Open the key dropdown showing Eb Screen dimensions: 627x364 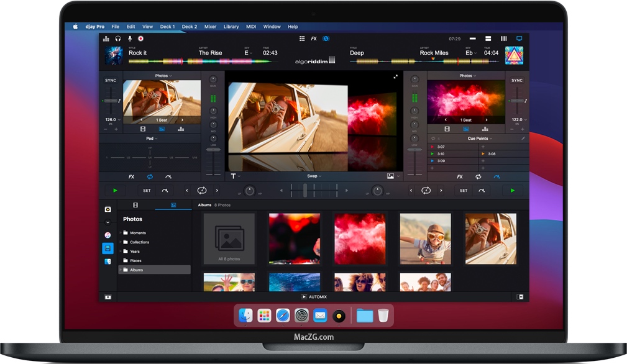470,53
